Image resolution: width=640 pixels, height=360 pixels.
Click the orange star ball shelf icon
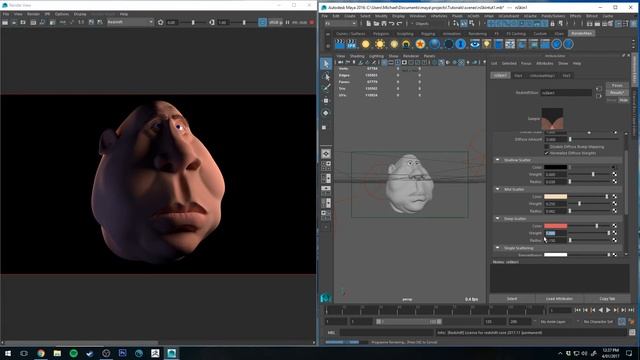[x=420, y=44]
